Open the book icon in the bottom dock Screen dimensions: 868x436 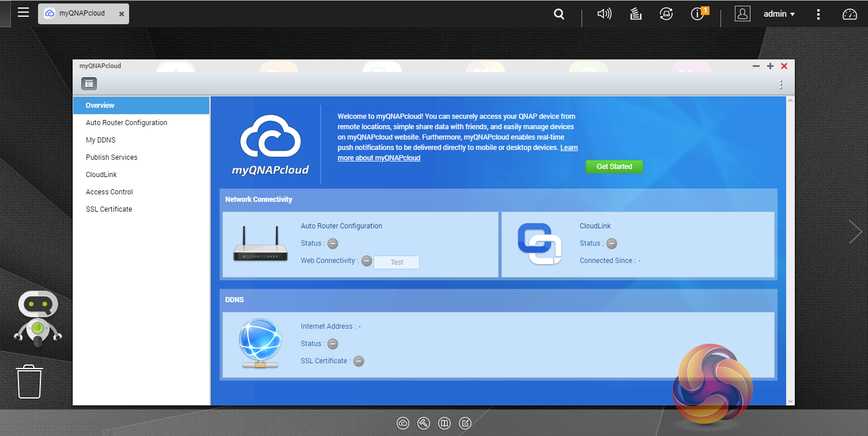444,423
